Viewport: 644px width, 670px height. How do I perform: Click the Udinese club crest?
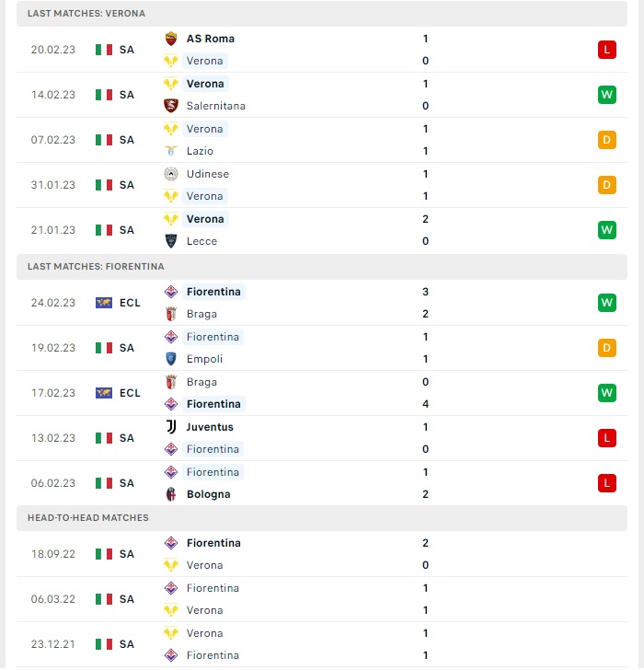(x=171, y=174)
